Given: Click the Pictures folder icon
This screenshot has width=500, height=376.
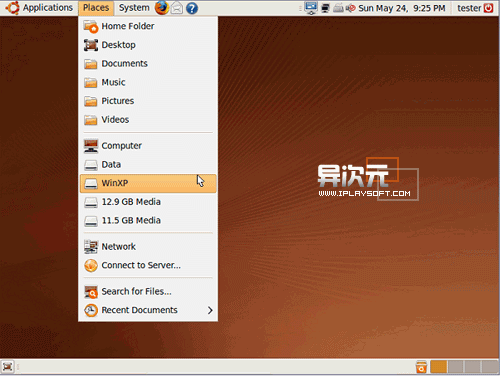Looking at the screenshot, I should (x=91, y=101).
